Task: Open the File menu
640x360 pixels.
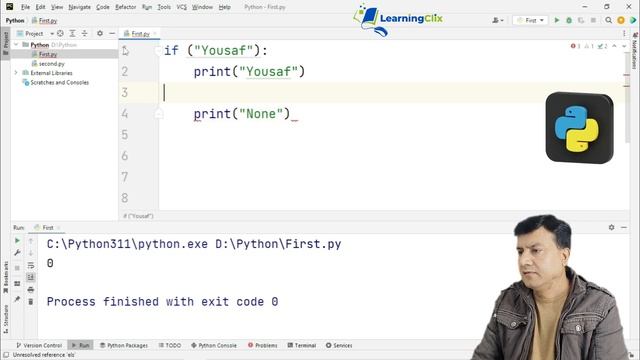Action: (x=25, y=7)
